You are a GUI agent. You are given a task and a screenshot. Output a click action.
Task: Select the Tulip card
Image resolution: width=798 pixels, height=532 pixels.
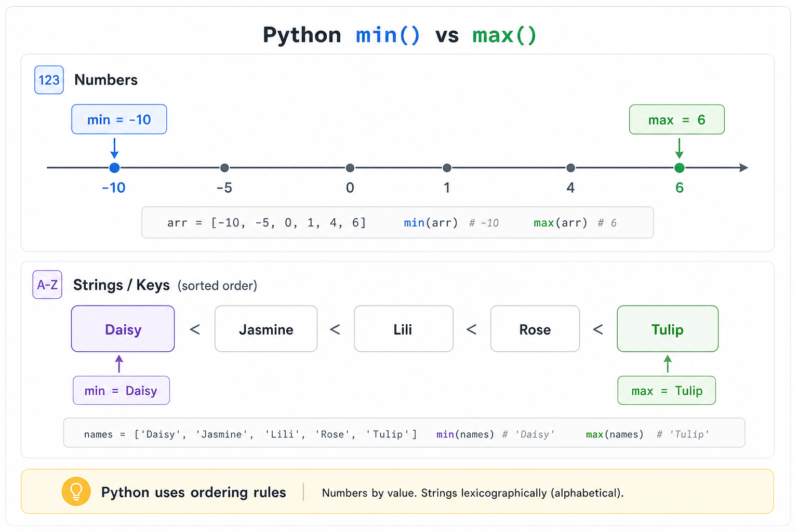(x=668, y=329)
